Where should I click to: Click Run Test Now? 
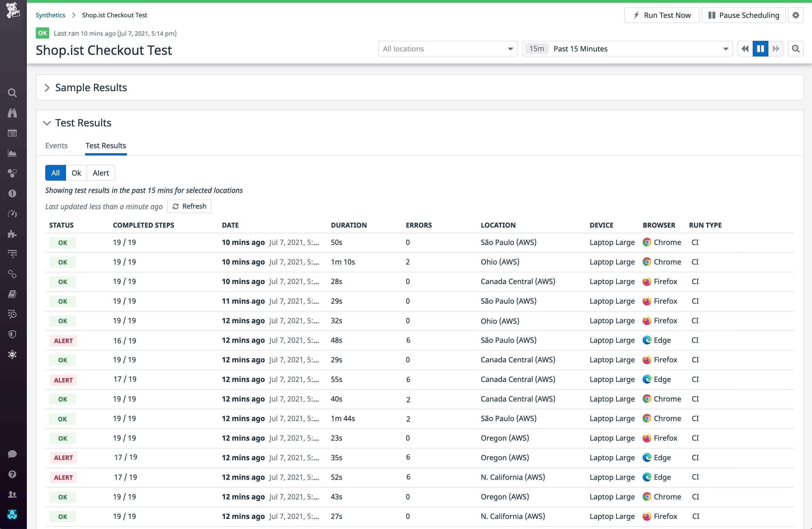click(x=662, y=15)
